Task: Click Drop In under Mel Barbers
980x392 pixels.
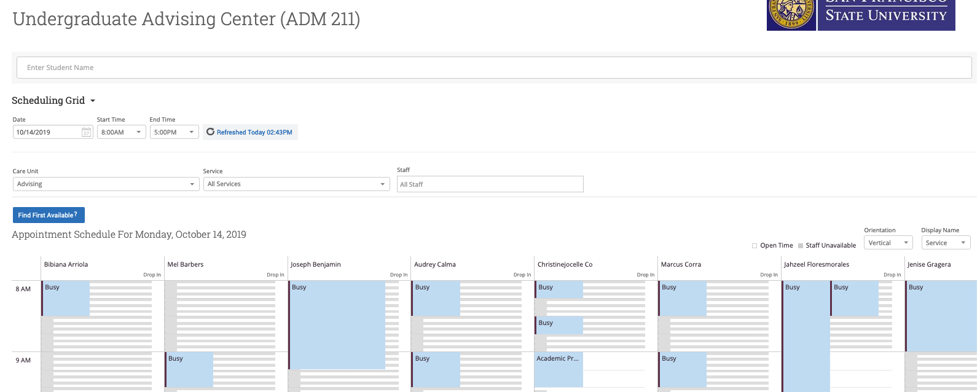Action: 275,275
